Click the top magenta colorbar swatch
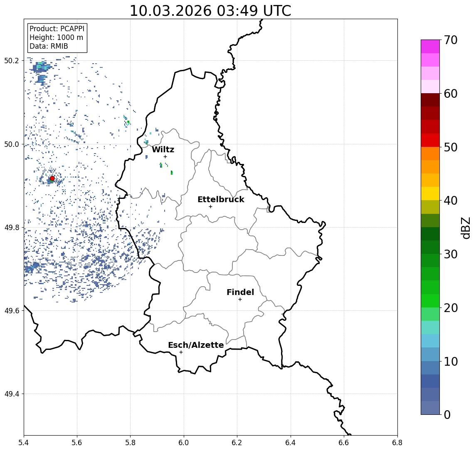Viewport: 476px width, 451px height. pos(430,47)
